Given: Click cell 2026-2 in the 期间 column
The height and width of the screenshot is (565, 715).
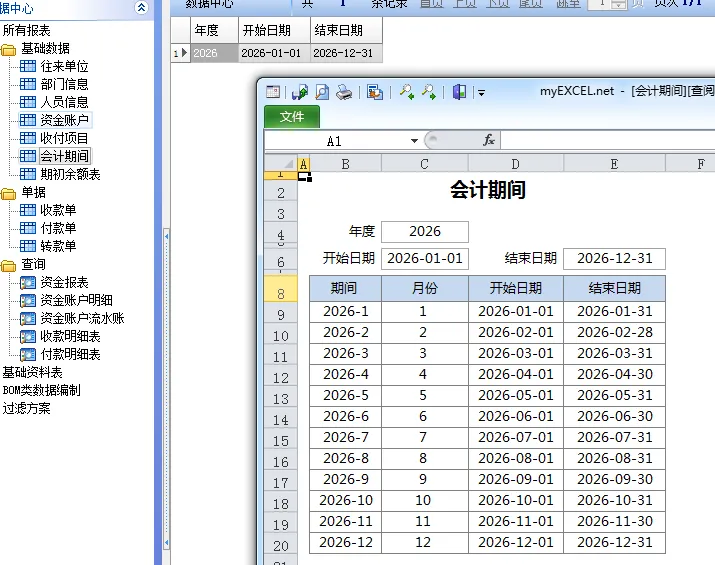Looking at the screenshot, I should (x=345, y=332).
